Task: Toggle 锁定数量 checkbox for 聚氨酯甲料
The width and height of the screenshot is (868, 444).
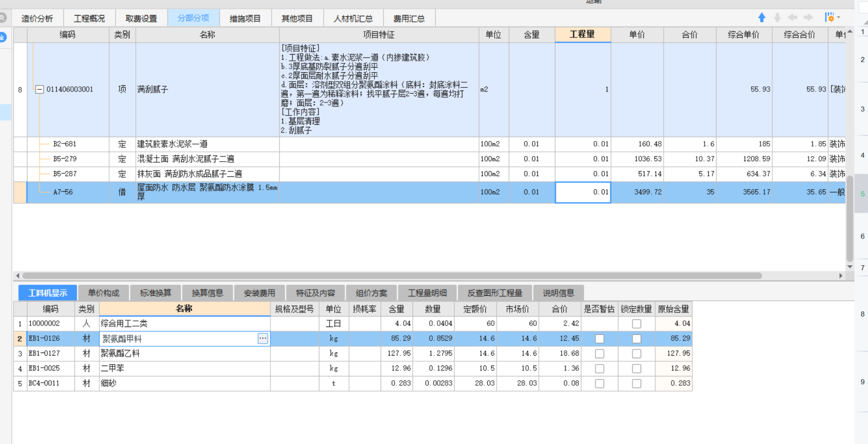Action: (637, 339)
